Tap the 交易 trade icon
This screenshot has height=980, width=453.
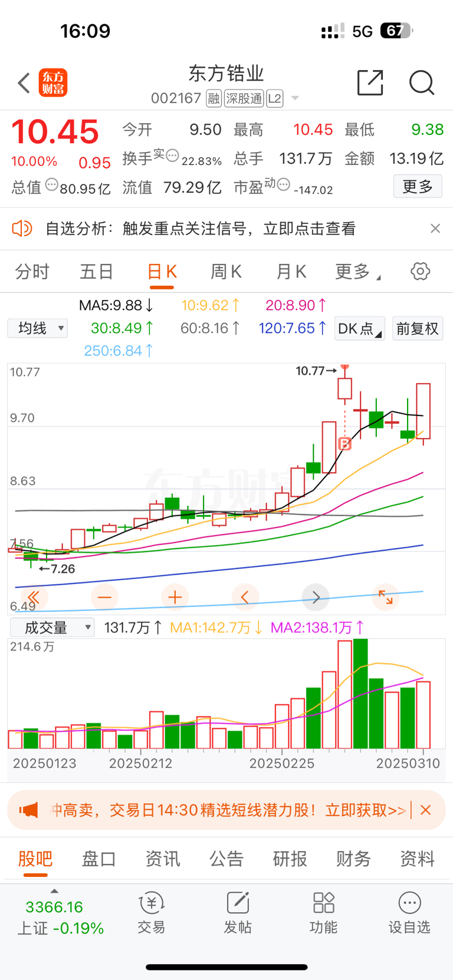[152, 913]
